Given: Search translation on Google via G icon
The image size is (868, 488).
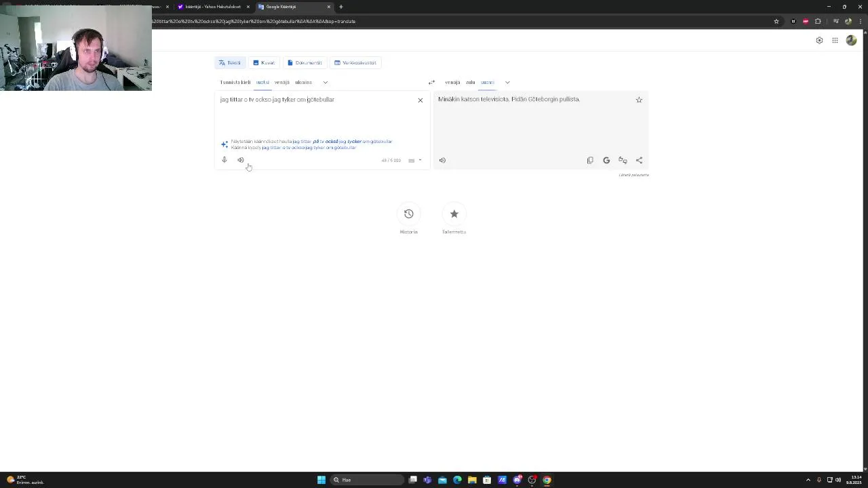Looking at the screenshot, I should (606, 161).
